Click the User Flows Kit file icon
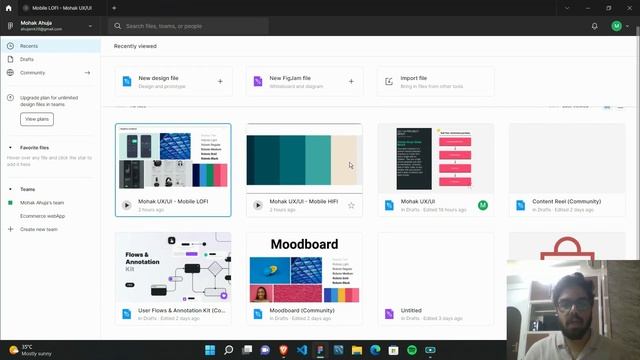Viewport: 640px width, 360px height. (127, 314)
